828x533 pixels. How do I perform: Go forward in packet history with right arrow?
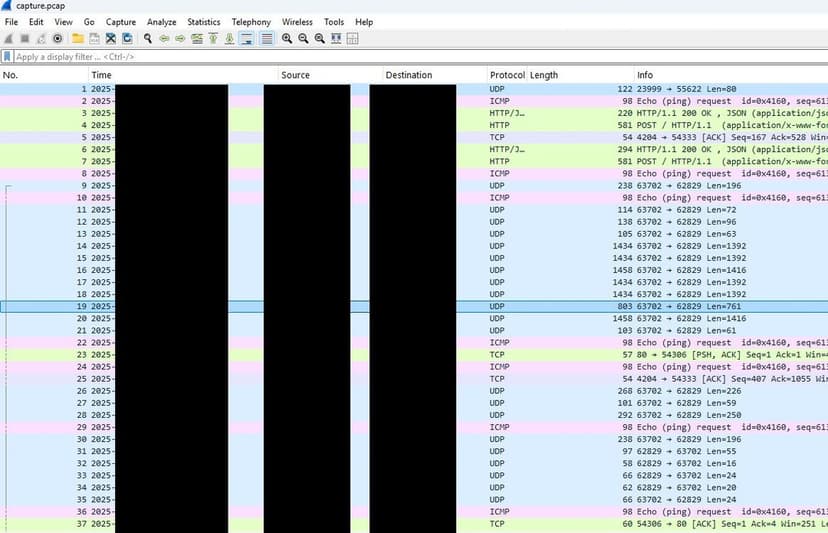pos(180,39)
